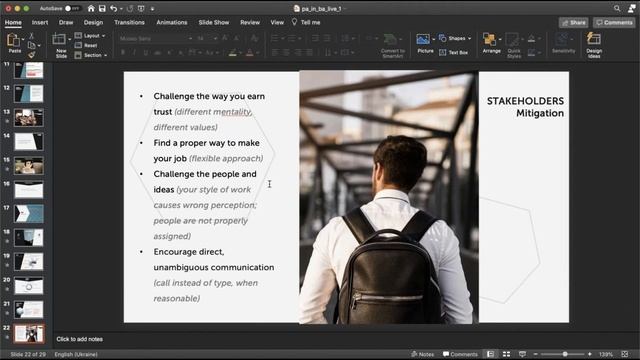
Task: Zoom in with the plus button
Action: pos(589,354)
